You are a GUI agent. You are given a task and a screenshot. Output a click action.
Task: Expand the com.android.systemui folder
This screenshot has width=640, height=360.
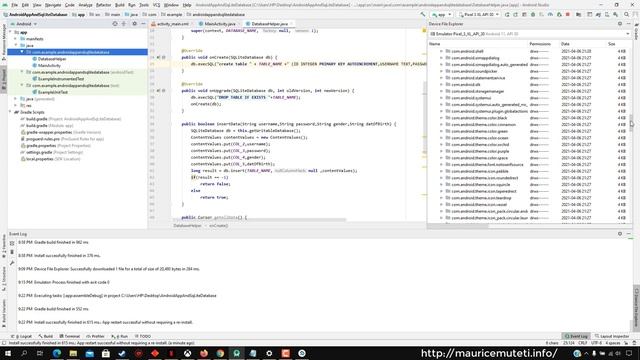click(x=441, y=98)
